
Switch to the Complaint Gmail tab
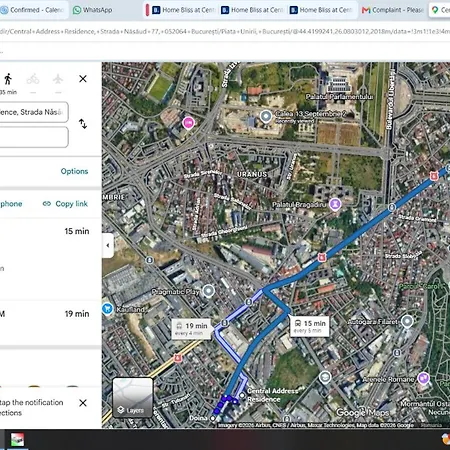pos(393,10)
